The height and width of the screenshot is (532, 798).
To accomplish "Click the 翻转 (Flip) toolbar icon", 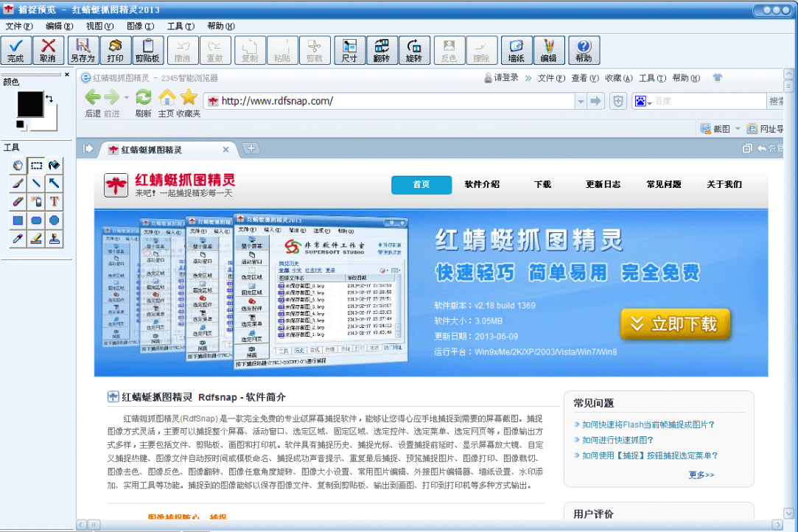I will point(381,50).
